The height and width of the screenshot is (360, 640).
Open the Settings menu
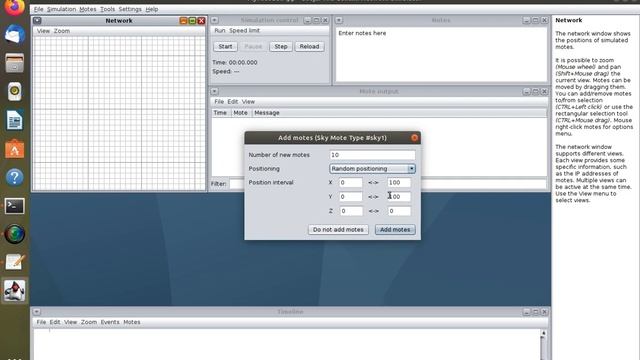click(x=130, y=9)
